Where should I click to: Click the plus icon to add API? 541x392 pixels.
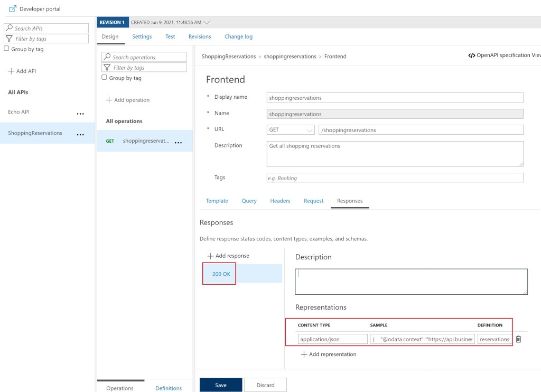11,71
